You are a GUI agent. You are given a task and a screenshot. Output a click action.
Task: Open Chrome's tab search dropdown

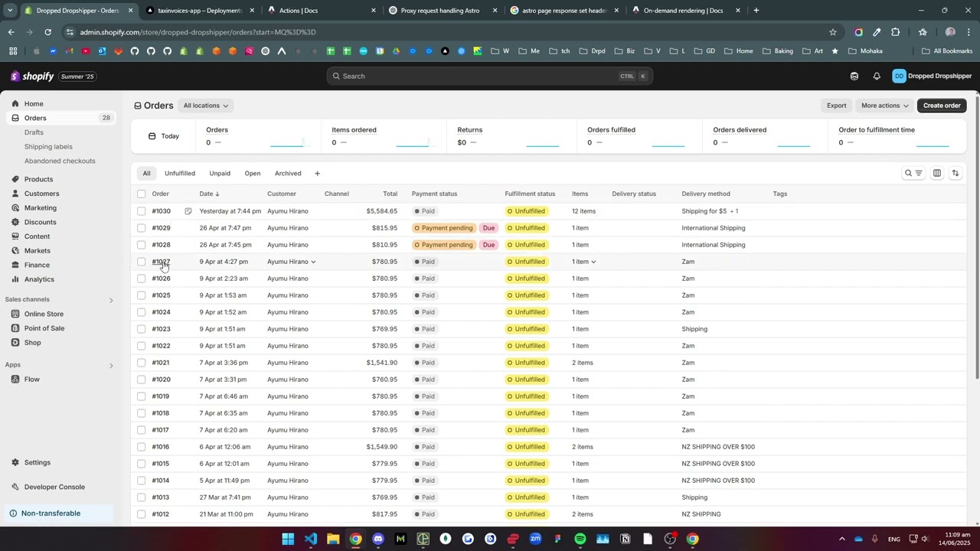click(x=10, y=11)
